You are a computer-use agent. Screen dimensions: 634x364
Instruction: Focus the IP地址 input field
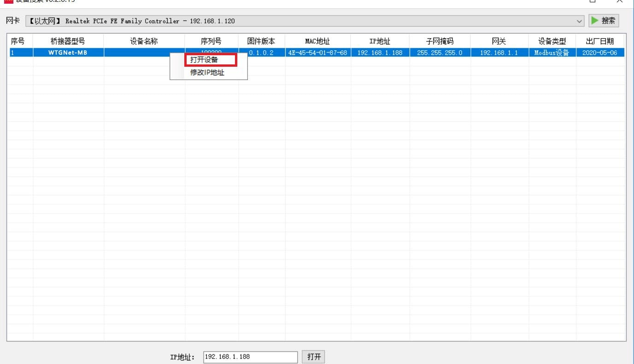point(250,357)
